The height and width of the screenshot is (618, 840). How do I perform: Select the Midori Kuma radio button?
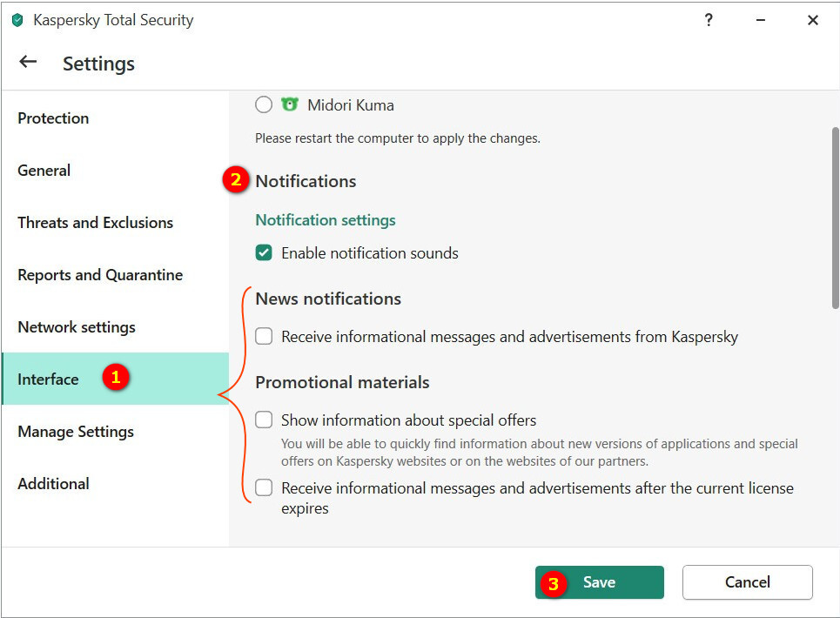point(264,105)
